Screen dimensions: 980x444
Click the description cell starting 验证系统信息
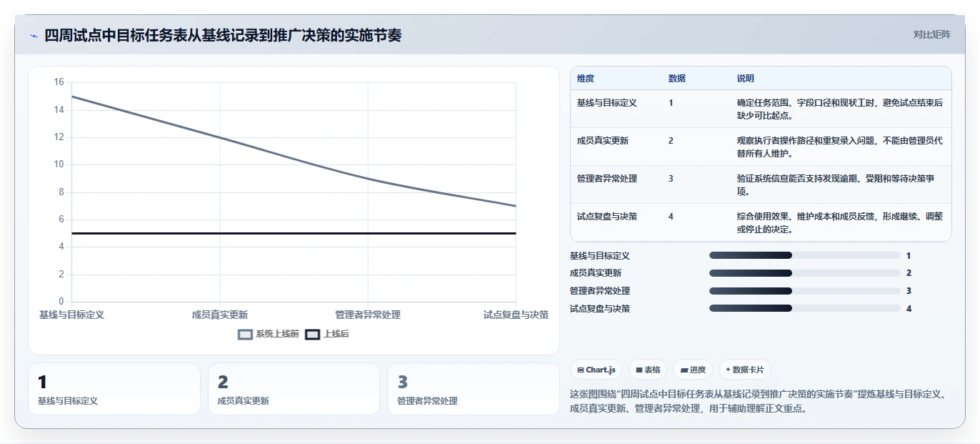[840, 184]
